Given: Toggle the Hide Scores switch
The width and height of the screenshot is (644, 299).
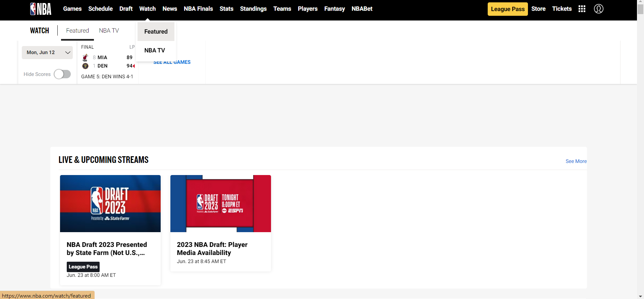Looking at the screenshot, I should coord(62,74).
